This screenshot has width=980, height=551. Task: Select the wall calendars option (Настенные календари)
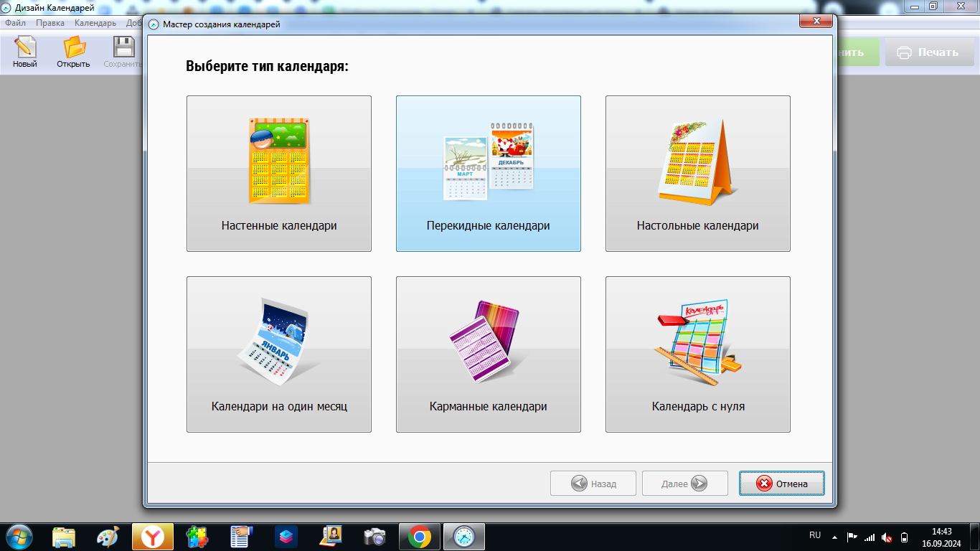278,174
